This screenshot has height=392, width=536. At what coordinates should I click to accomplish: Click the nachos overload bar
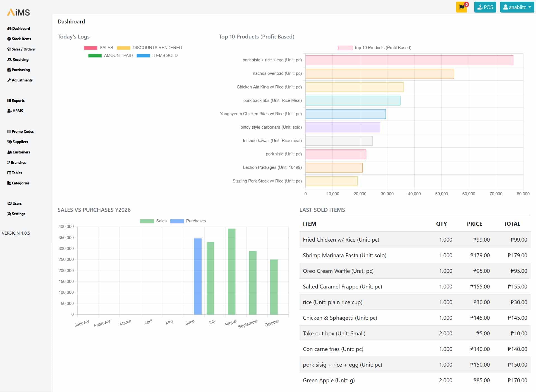pos(380,74)
